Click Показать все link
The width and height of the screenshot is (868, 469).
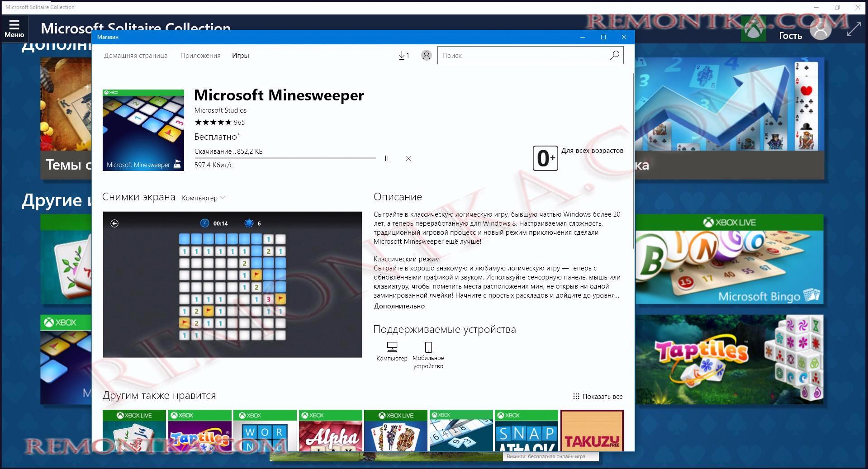coord(602,396)
